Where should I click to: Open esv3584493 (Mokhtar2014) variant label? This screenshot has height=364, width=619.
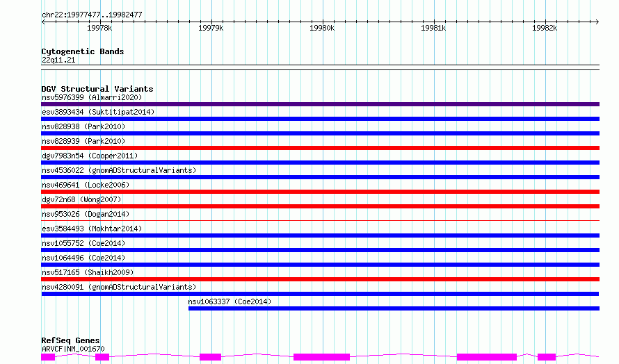tap(92, 229)
